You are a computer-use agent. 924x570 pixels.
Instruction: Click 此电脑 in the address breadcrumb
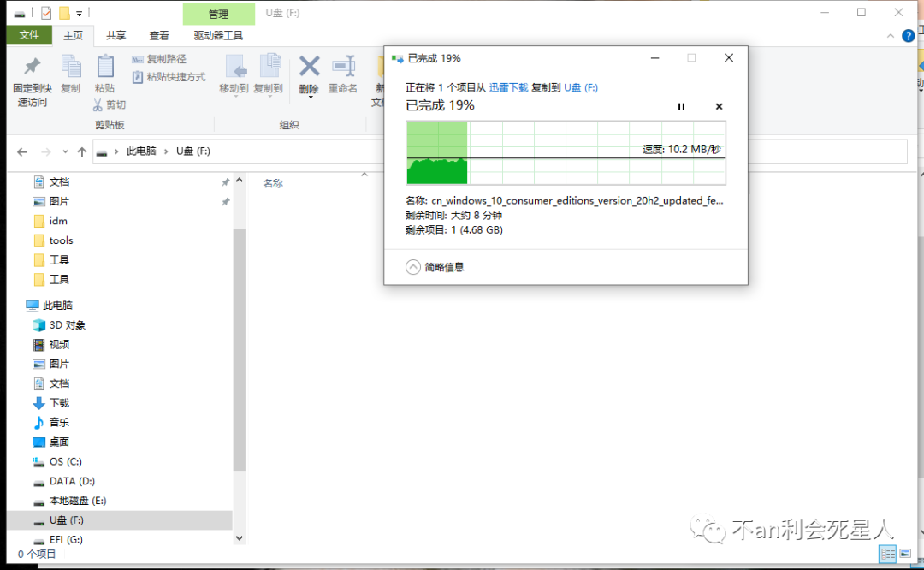point(141,151)
